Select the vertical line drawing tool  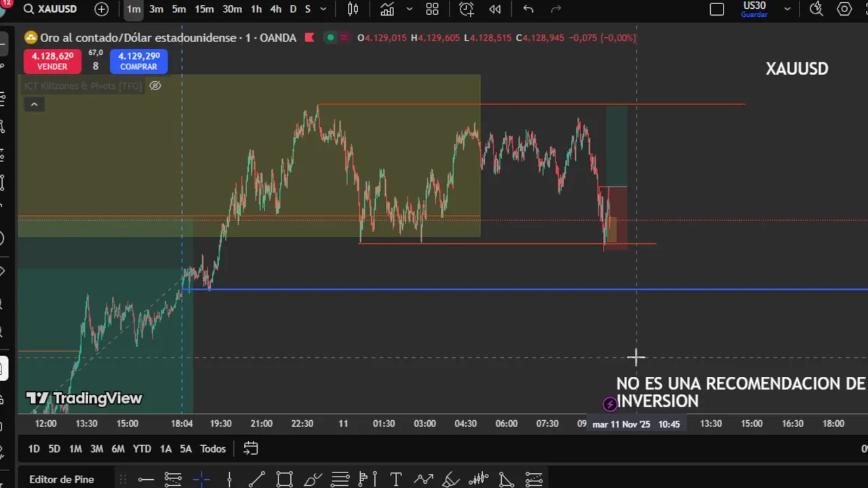229,480
